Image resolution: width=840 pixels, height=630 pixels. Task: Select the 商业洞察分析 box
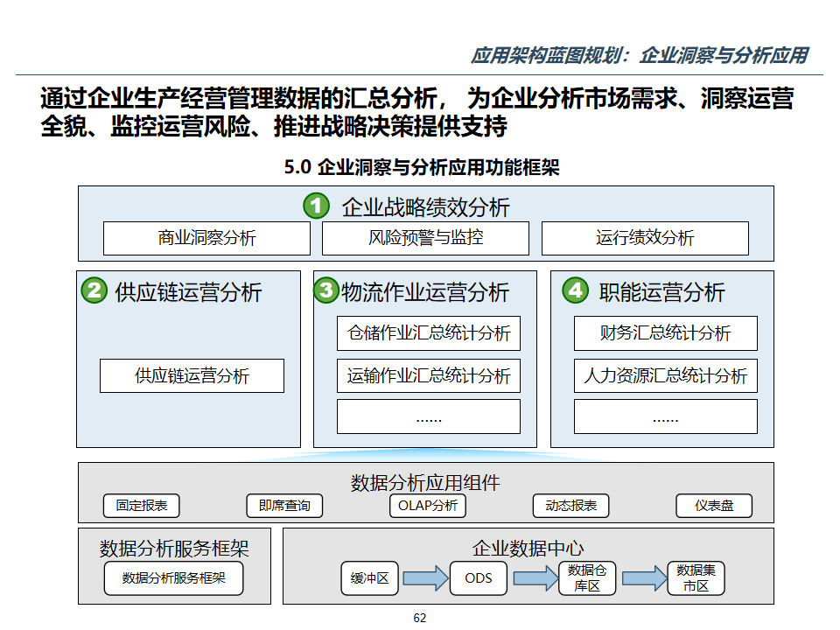pyautogui.click(x=206, y=238)
